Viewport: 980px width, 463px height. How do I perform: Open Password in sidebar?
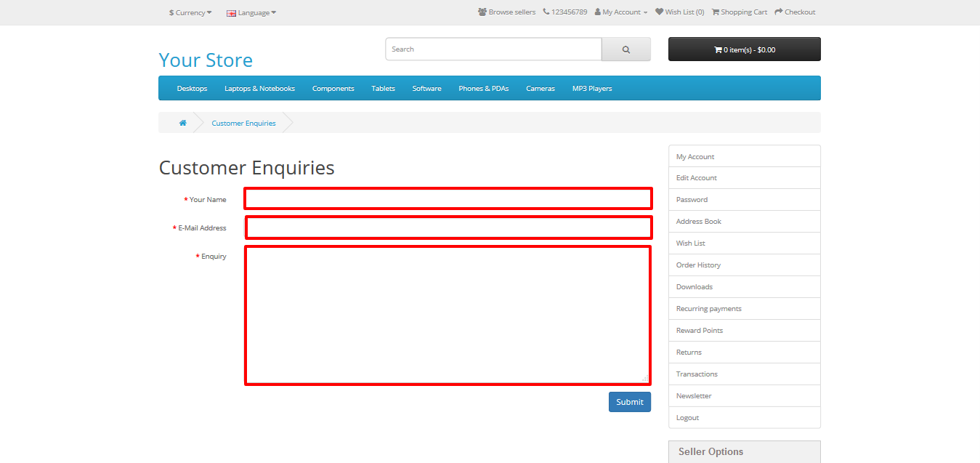(x=745, y=200)
